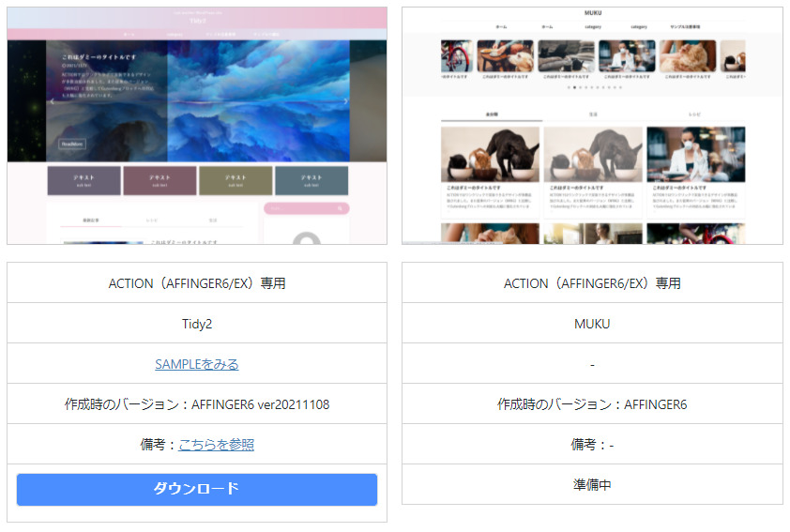This screenshot has height=532, width=790.
Task: Click the blue ダウンロード button
Action: (197, 489)
